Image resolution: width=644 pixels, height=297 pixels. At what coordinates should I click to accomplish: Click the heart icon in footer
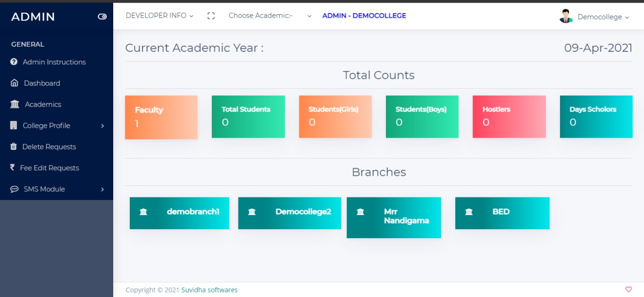pos(628,289)
